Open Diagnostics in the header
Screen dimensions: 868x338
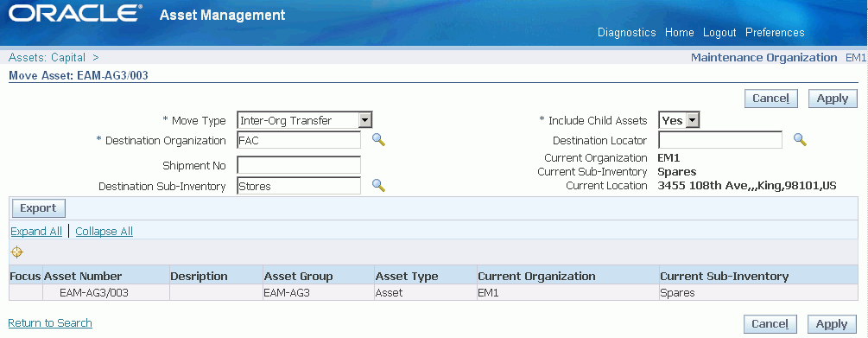(x=627, y=32)
